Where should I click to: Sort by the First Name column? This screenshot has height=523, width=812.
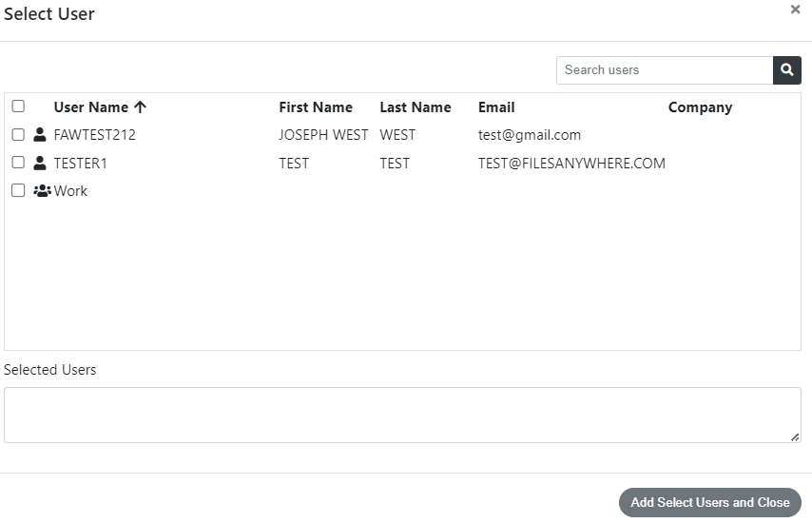[316, 107]
